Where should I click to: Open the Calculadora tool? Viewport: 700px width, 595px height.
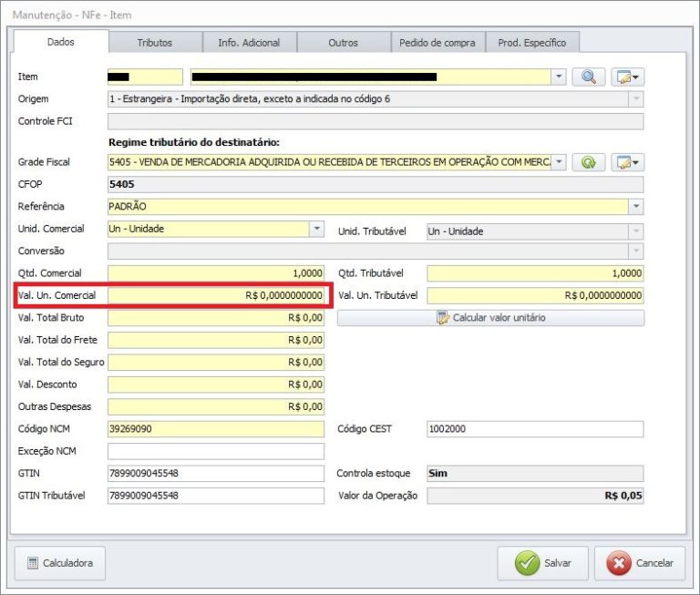[x=60, y=563]
